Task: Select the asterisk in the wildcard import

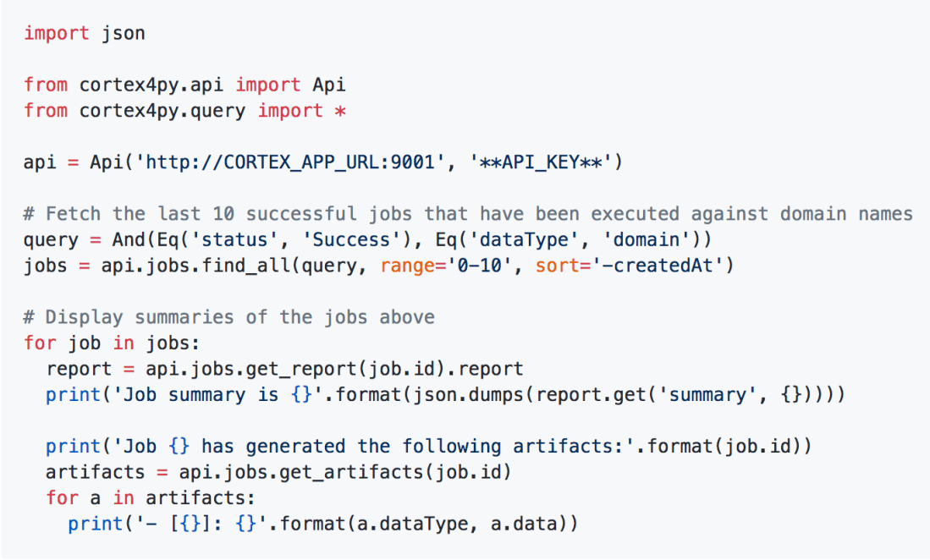Action: (x=340, y=111)
